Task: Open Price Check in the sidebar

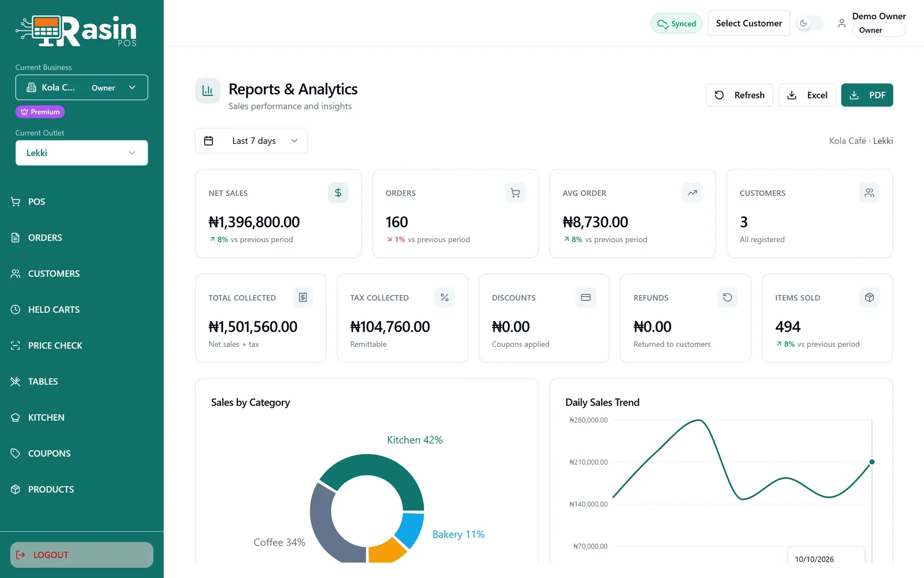Action: [x=81, y=346]
